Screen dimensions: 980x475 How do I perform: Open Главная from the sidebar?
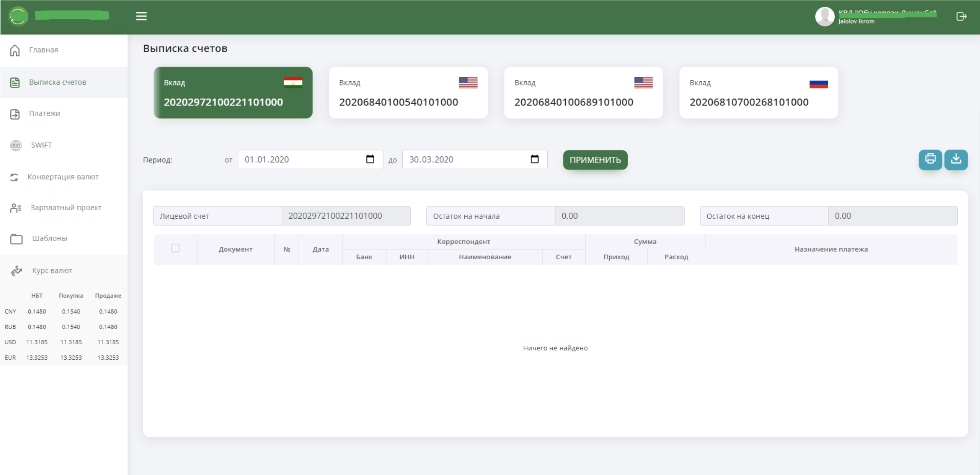pyautogui.click(x=43, y=50)
